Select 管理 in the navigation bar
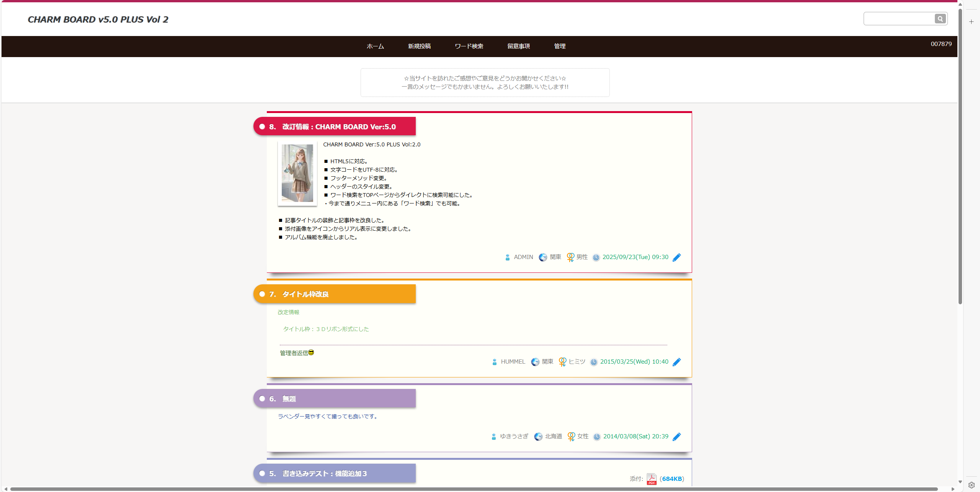This screenshot has height=492, width=980. point(560,46)
